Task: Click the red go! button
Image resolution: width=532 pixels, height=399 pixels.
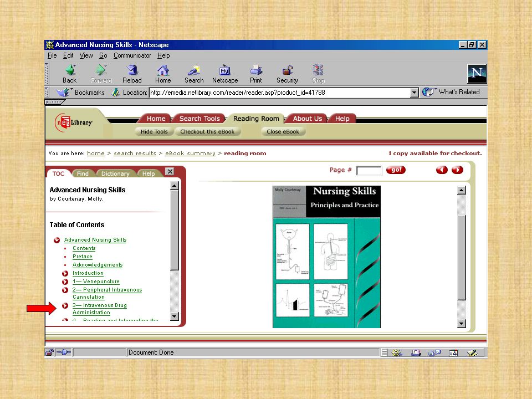Action: [x=396, y=170]
